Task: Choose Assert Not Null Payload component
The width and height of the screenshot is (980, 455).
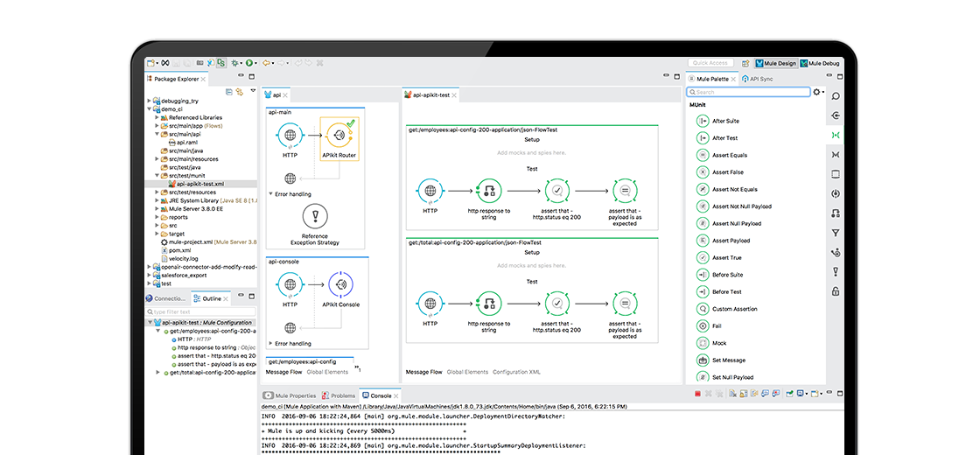Action: (703, 206)
